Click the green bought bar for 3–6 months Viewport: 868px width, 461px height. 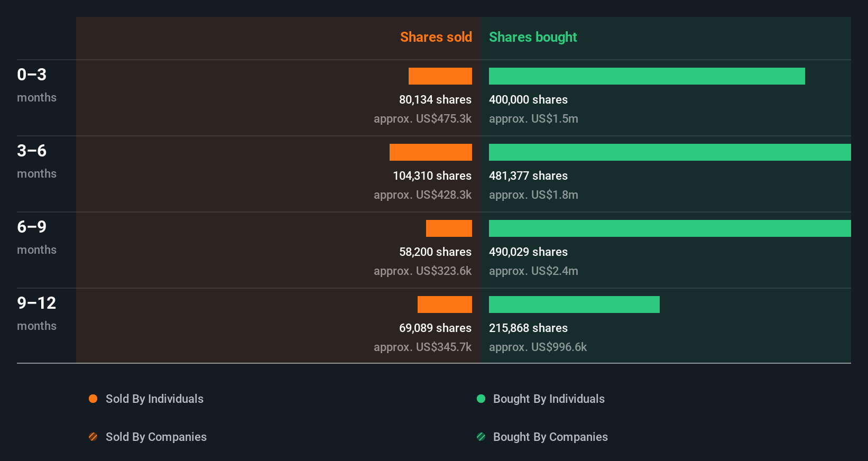tap(670, 152)
